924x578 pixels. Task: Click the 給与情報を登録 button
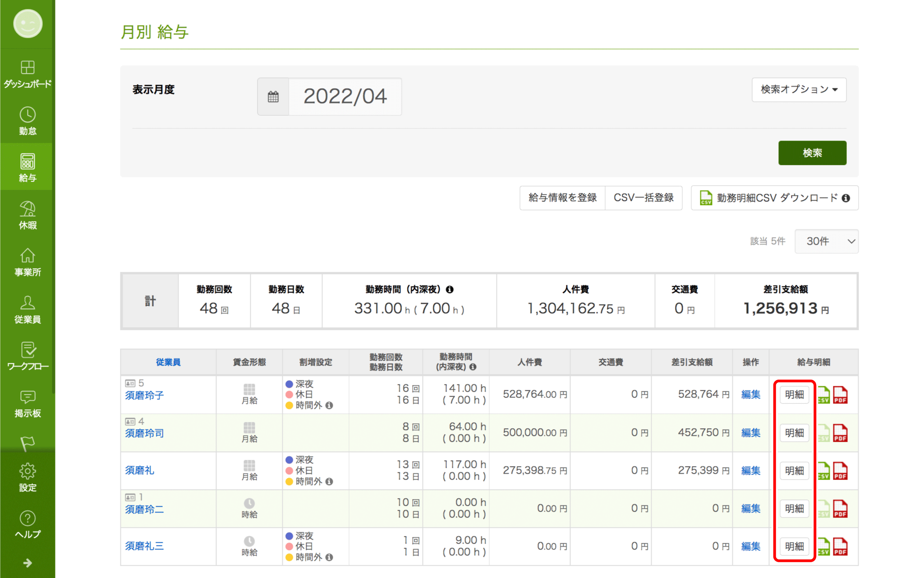point(562,198)
